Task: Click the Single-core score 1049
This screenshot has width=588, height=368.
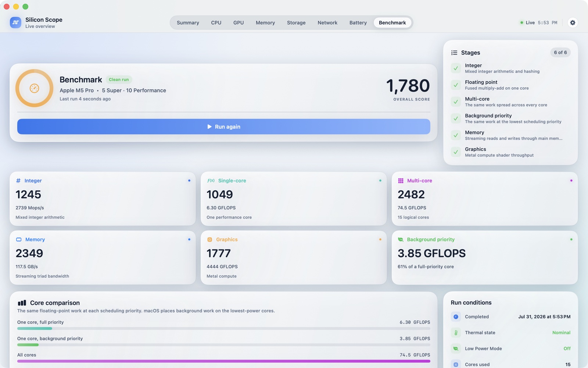Action: [x=220, y=194]
